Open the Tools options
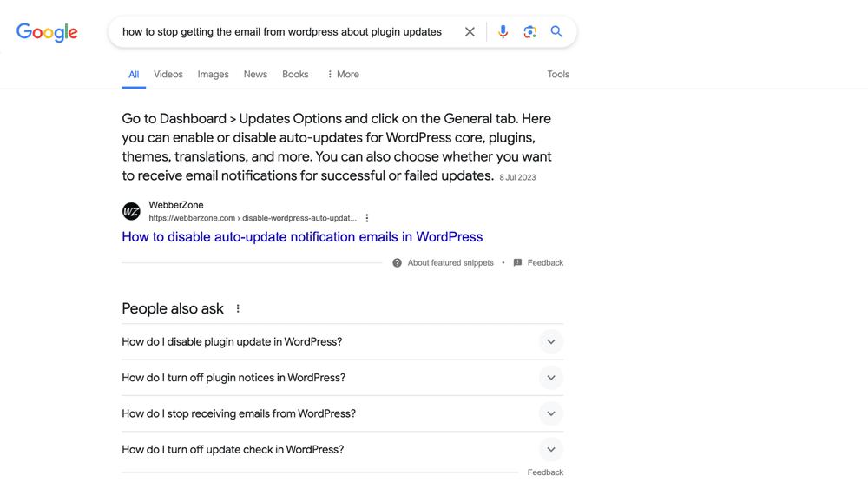This screenshot has height=489, width=868. [558, 74]
